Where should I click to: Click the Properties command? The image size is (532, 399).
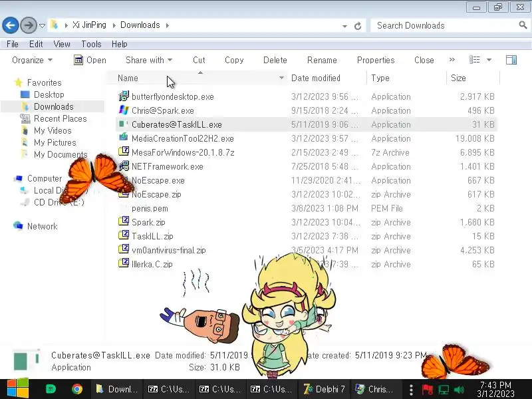[x=376, y=60]
